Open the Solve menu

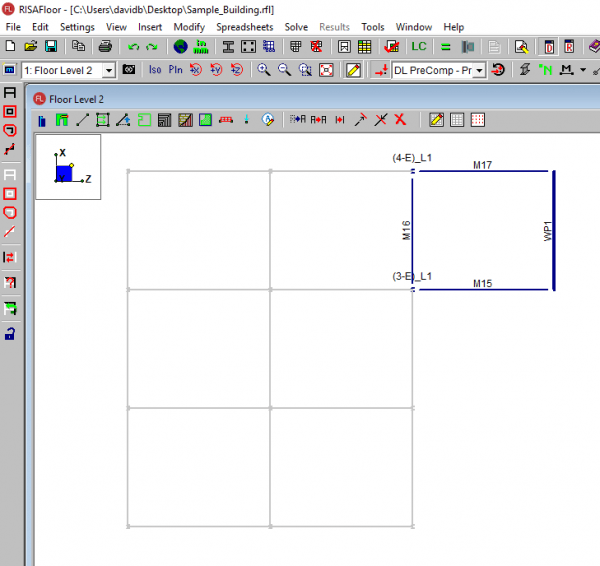pos(296,27)
